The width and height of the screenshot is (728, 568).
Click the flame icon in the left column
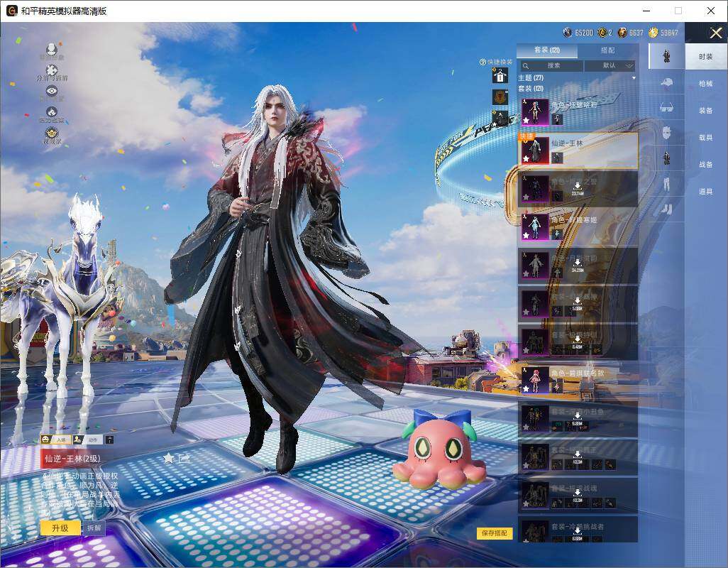pyautogui.click(x=52, y=112)
